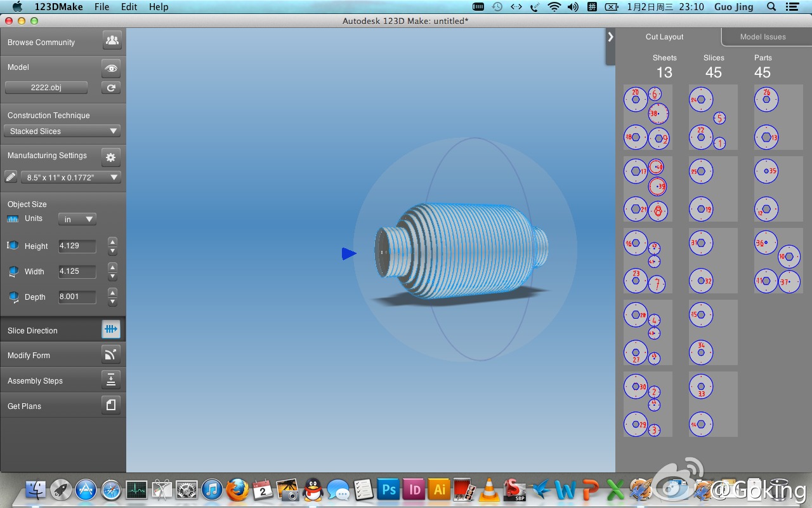Screen dimensions: 812x508
Task: Open Construction Technique Stacked Slices dropdown
Action: click(62, 131)
